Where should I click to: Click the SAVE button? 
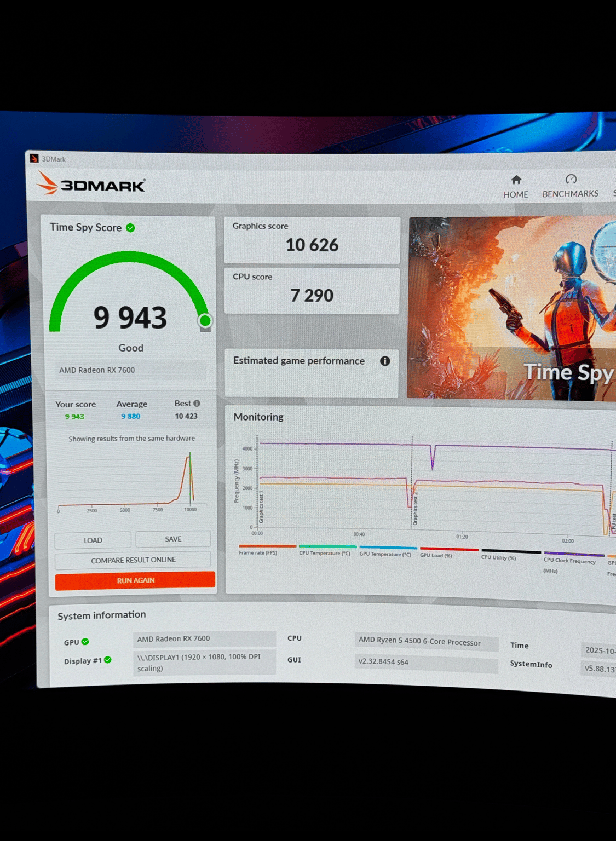pos(173,539)
